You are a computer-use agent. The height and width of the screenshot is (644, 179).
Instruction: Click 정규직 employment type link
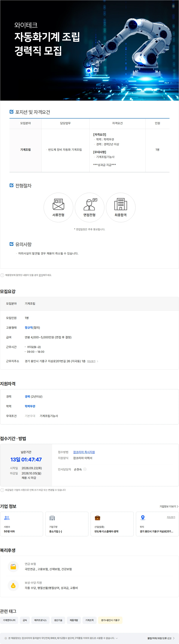point(29,328)
